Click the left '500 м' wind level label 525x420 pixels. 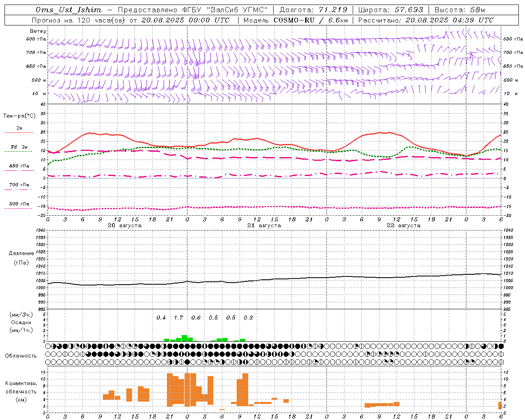coord(39,80)
